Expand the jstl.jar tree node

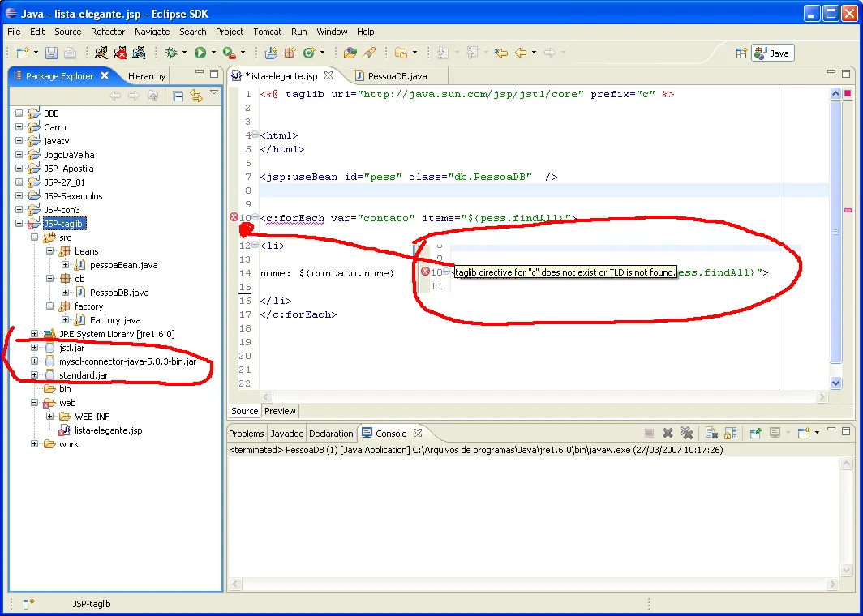[34, 348]
